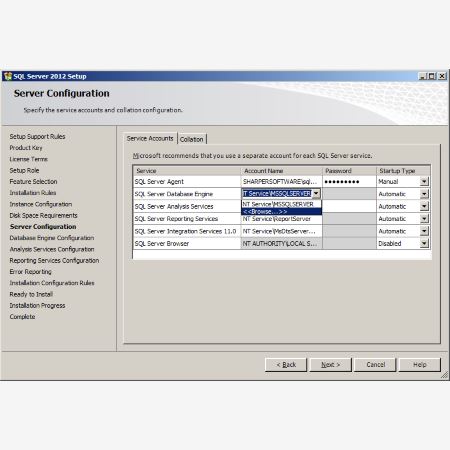
Task: Click the SQL Server Setup title bar icon
Action: click(x=8, y=76)
